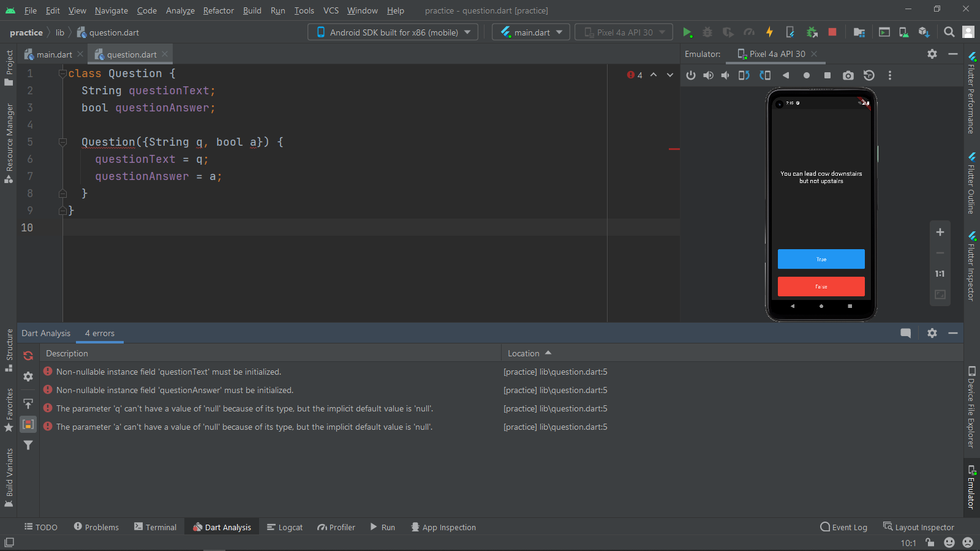Open the Terminal tool window tab
The image size is (980, 551).
tap(156, 527)
